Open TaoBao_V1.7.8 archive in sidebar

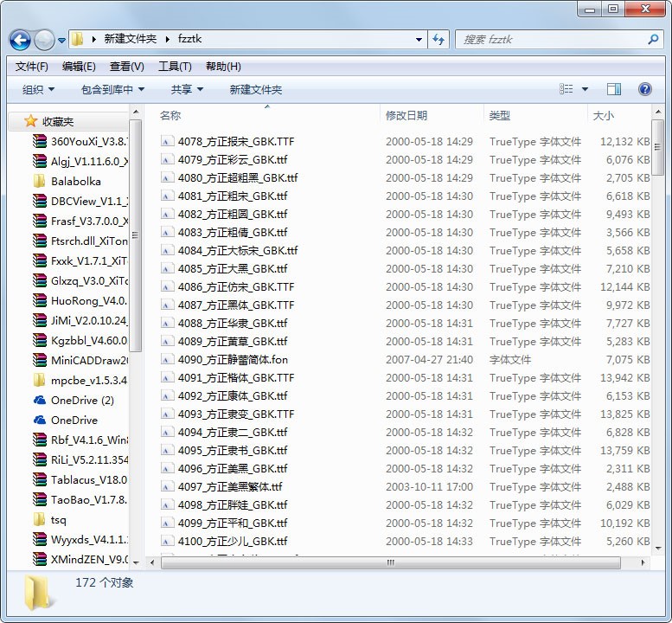click(x=80, y=499)
